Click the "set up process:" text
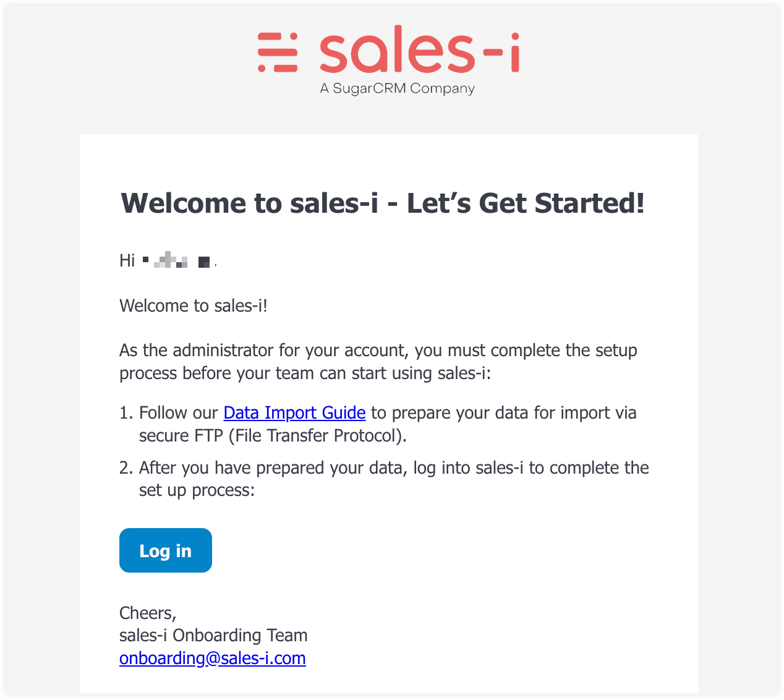This screenshot has height=700, width=784. [197, 490]
